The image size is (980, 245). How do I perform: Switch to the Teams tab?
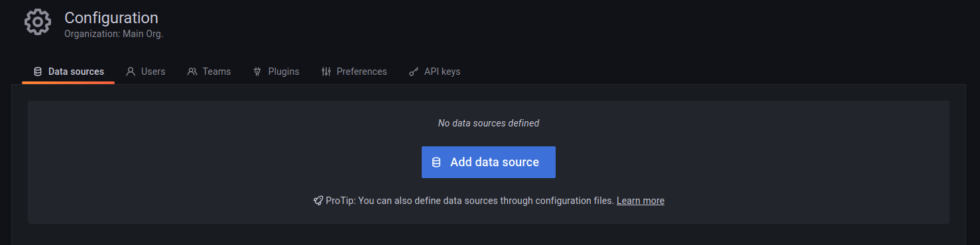point(209,72)
